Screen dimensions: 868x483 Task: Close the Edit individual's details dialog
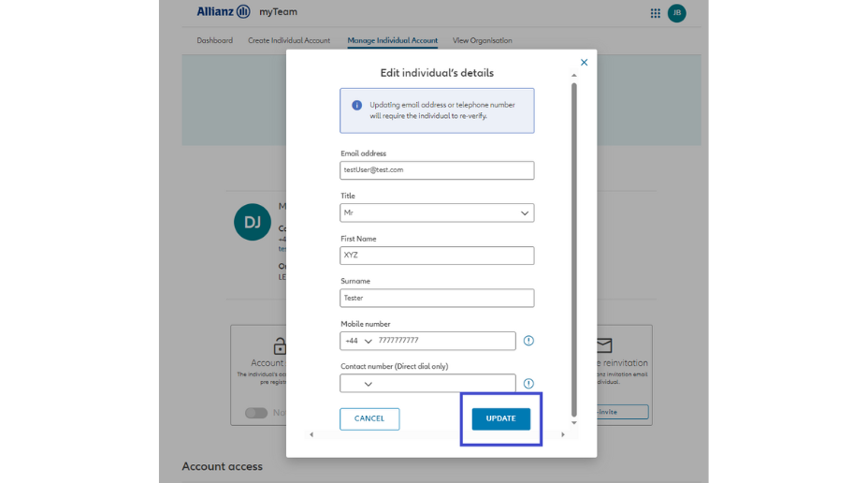coord(584,63)
